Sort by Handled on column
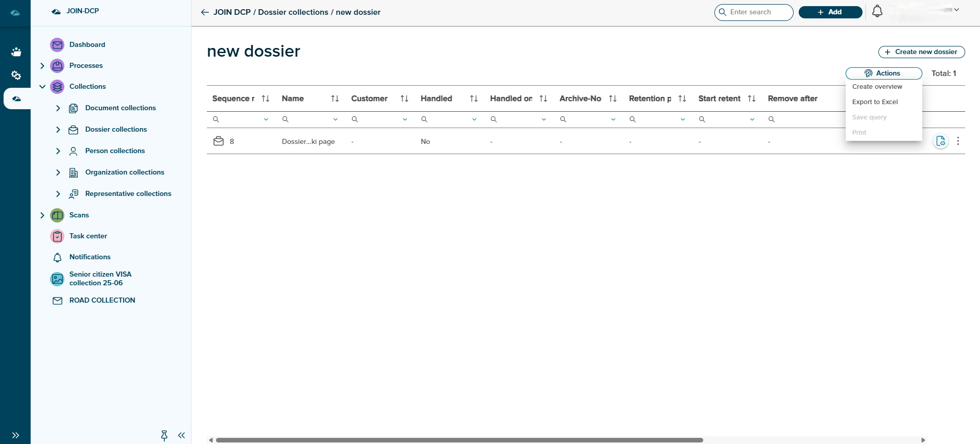 point(543,98)
